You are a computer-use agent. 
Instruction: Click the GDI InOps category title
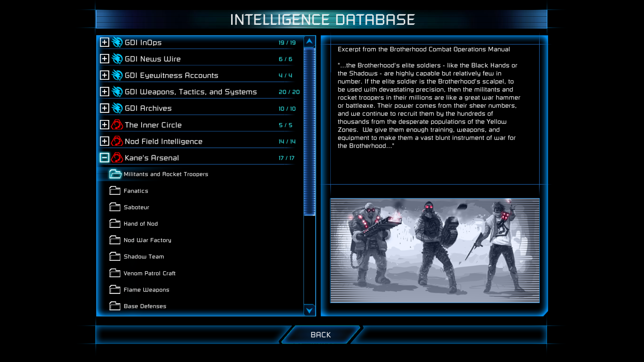[x=143, y=43]
